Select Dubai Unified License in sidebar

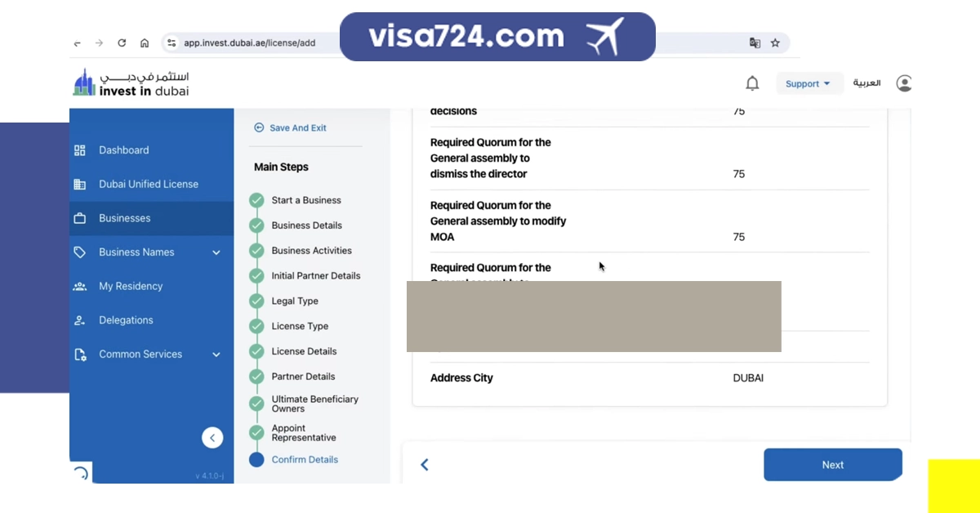click(148, 185)
